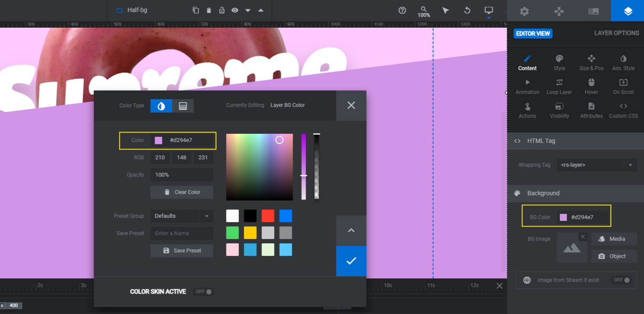Click the Opacity 100% field
Screen dimensions: 644x314
click(x=182, y=175)
